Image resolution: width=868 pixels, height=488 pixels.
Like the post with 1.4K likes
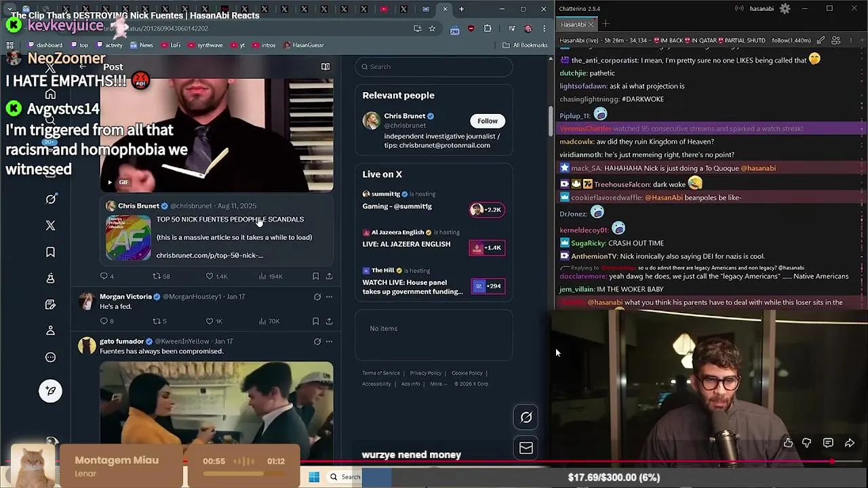click(x=217, y=277)
